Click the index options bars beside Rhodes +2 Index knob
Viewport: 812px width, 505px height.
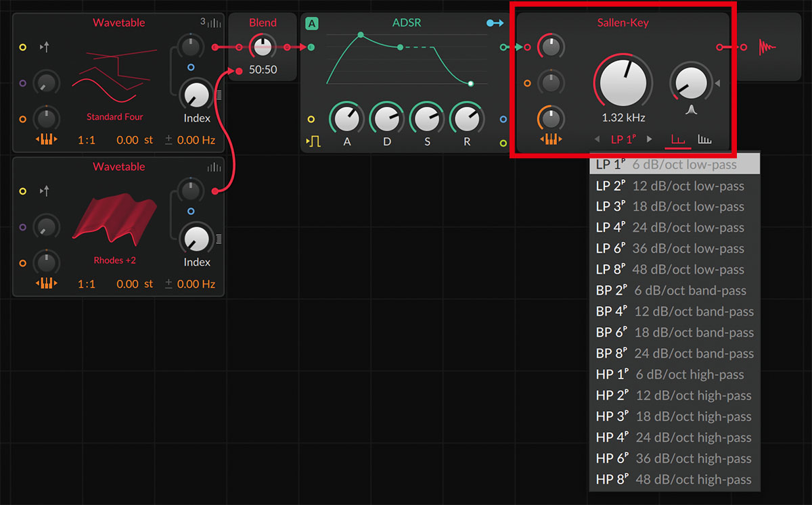(219, 239)
